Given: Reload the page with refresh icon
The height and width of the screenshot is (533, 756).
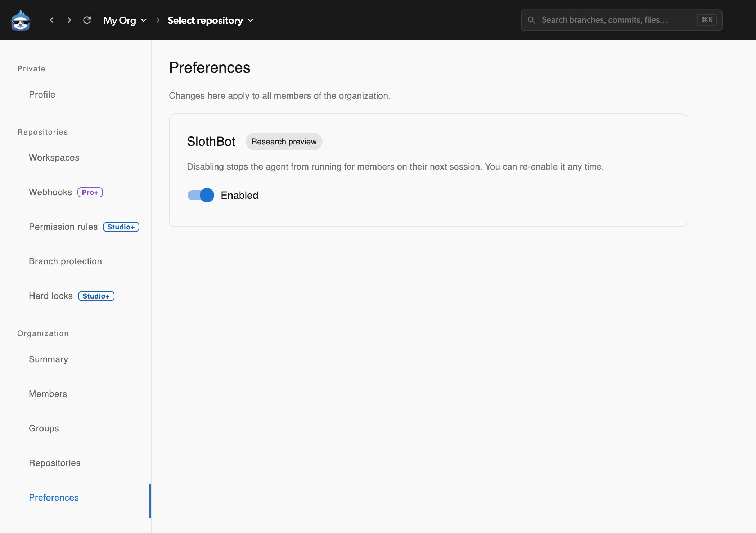Looking at the screenshot, I should (x=87, y=20).
